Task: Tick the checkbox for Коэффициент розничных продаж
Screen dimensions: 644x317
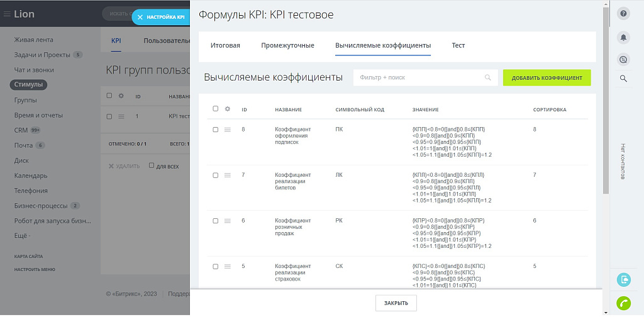Action: tap(215, 221)
